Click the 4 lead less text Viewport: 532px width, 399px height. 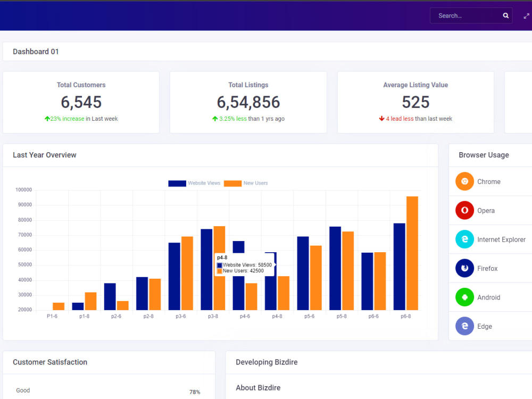click(400, 119)
